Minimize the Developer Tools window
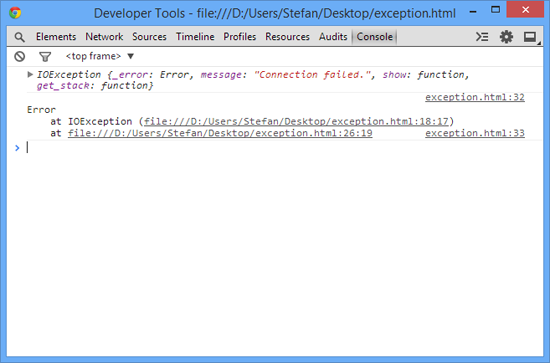The width and height of the screenshot is (550, 363). 473,11
